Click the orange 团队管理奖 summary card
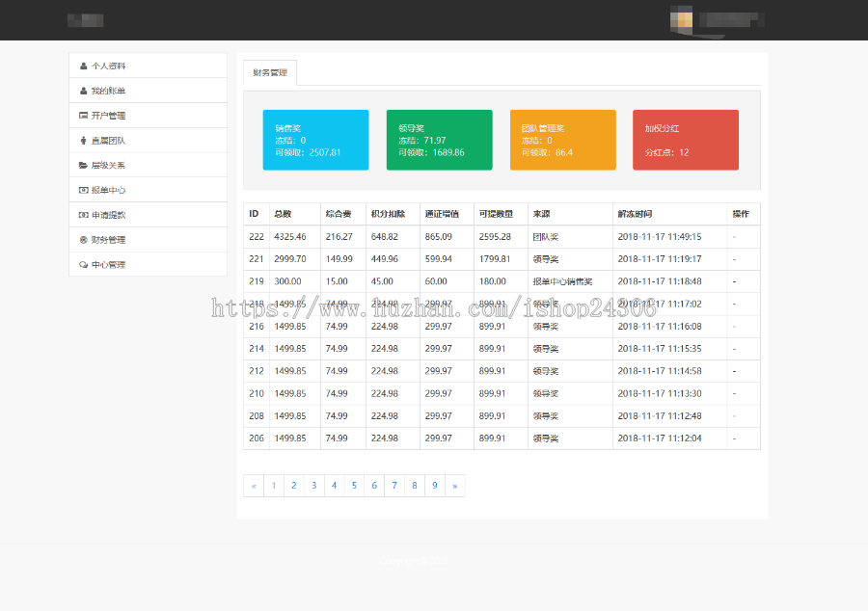868x611 pixels. click(x=562, y=140)
